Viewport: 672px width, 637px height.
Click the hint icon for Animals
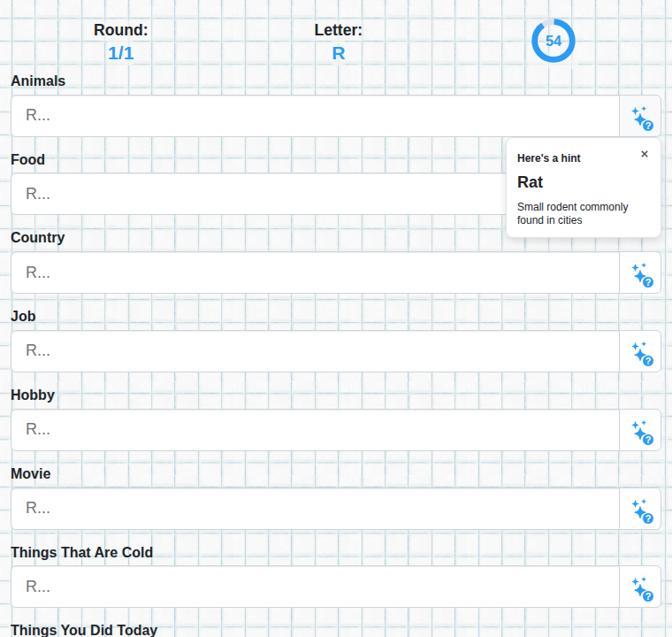pyautogui.click(x=640, y=116)
